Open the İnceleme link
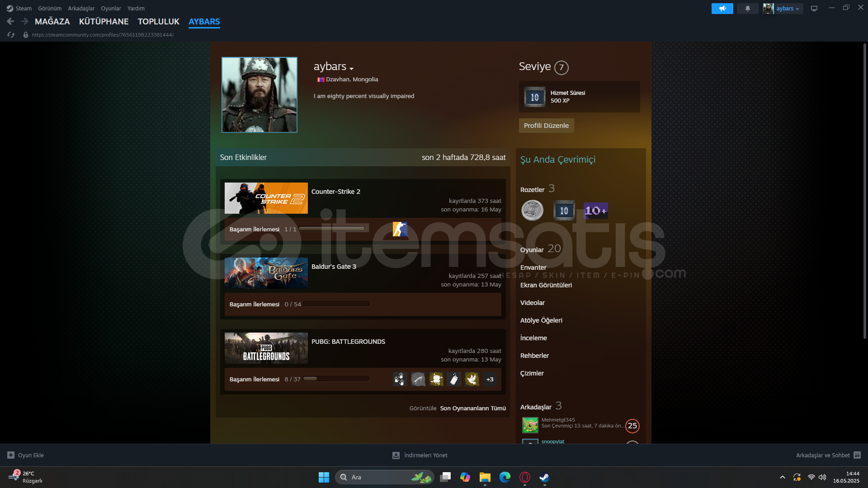868x488 pixels. pos(533,338)
